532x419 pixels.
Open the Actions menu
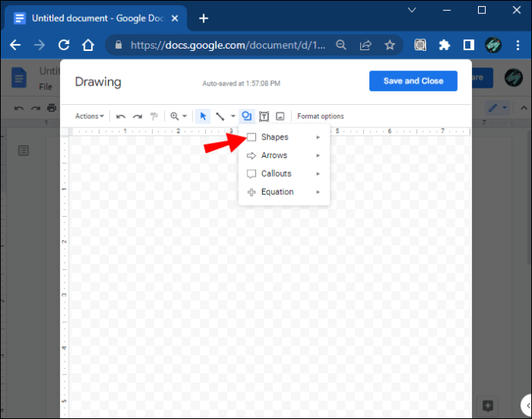pos(89,116)
